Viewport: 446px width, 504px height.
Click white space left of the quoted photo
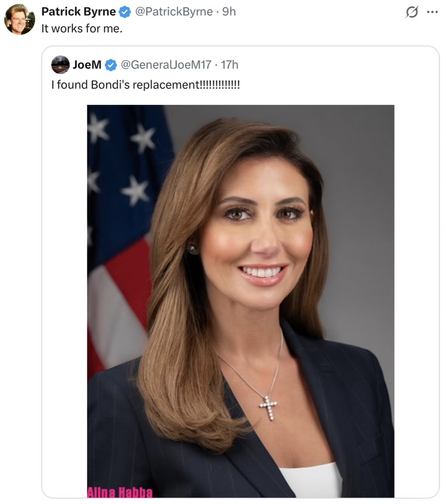point(64,298)
